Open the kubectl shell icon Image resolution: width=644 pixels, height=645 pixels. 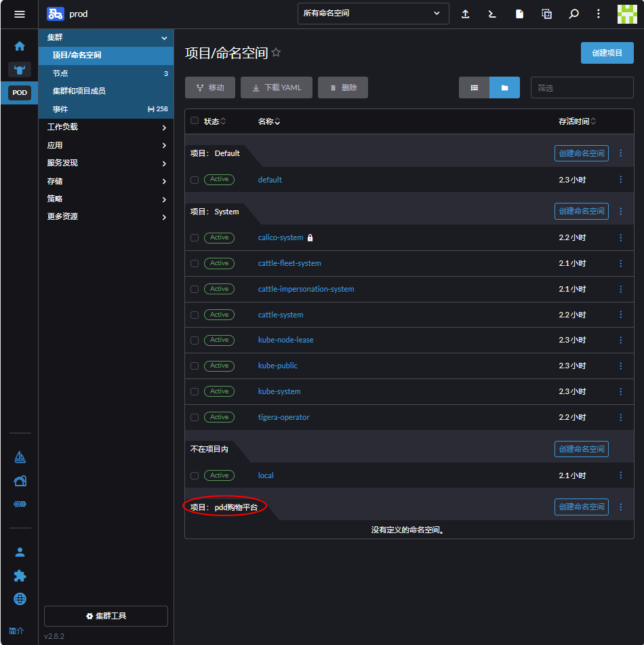492,14
